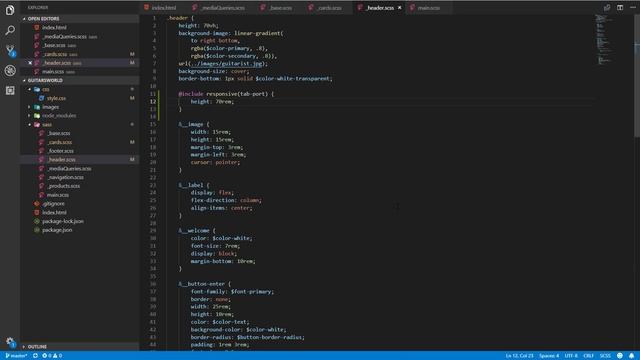This screenshot has height=360, width=640.
Task: Open _footer.scss in the sass folder
Action: coord(60,151)
